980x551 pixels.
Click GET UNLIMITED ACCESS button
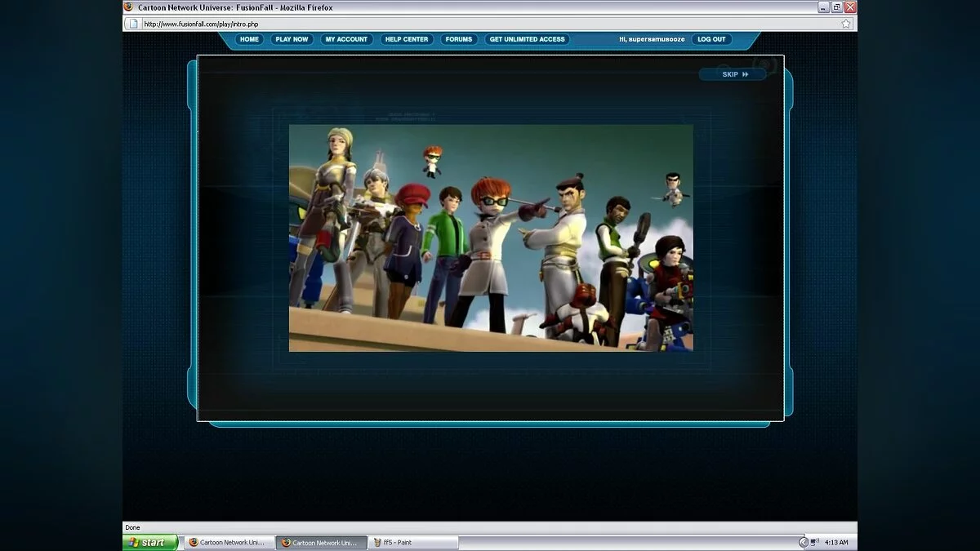(x=527, y=39)
